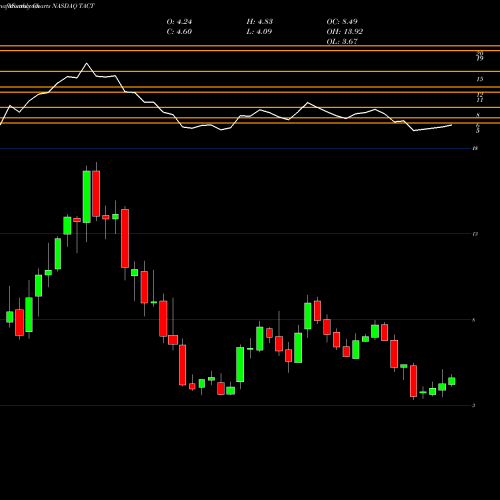Click the 15 label on upper axis
This screenshot has height=500, width=500.
479,79
